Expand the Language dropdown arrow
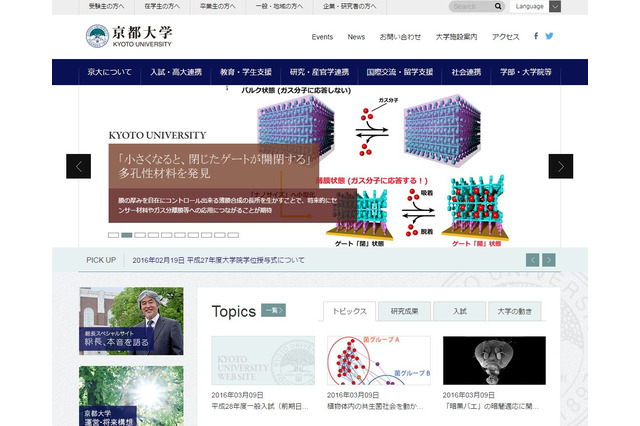Viewport: 640px width, 426px height. tap(555, 7)
